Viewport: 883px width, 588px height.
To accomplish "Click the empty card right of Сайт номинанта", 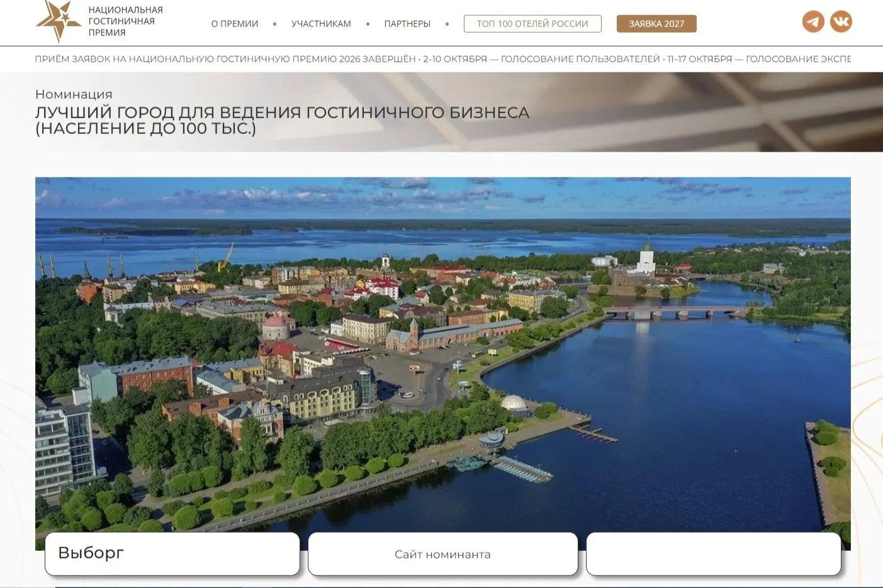I will [x=714, y=554].
